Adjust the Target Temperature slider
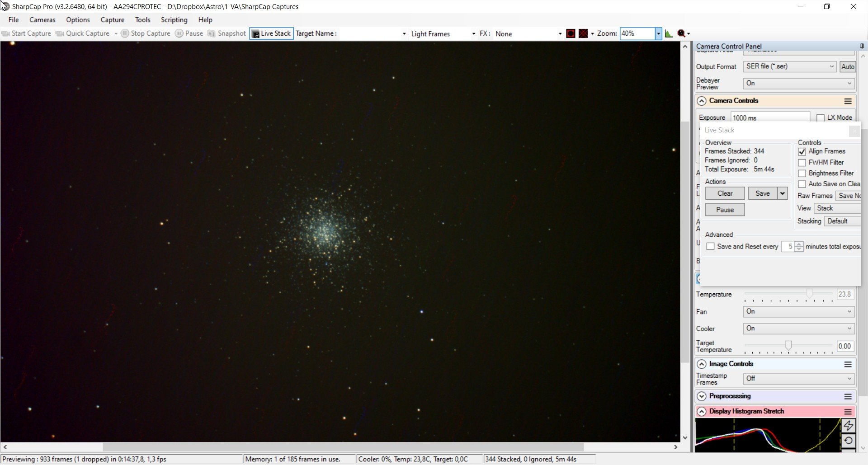This screenshot has height=465, width=868. [x=788, y=346]
